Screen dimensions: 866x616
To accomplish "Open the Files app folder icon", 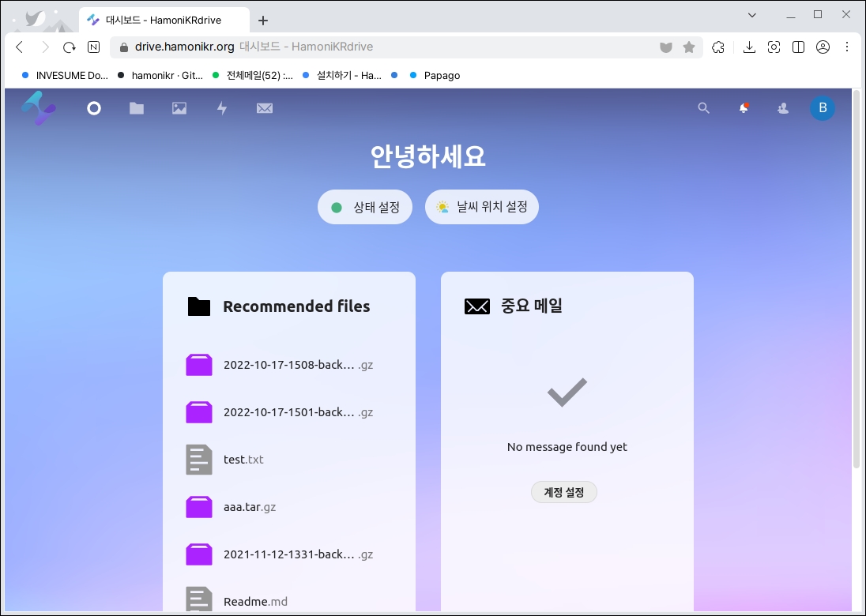I will click(x=137, y=108).
